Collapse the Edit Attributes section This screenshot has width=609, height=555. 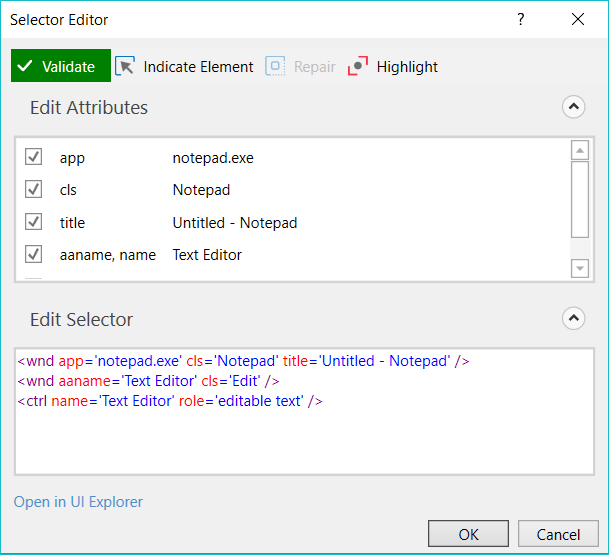point(573,107)
